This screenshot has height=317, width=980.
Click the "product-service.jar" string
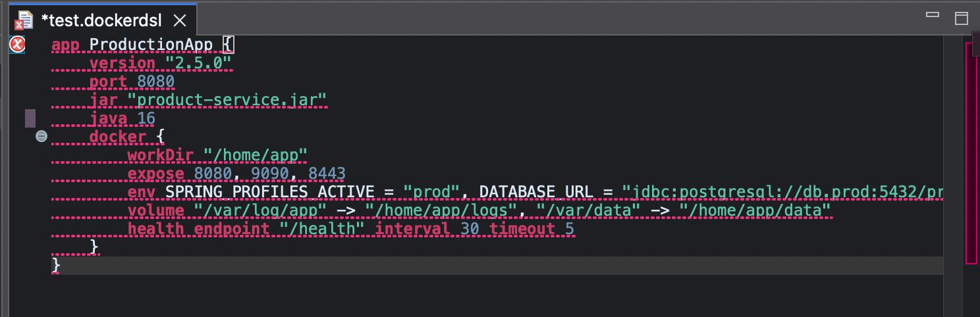pyautogui.click(x=227, y=100)
